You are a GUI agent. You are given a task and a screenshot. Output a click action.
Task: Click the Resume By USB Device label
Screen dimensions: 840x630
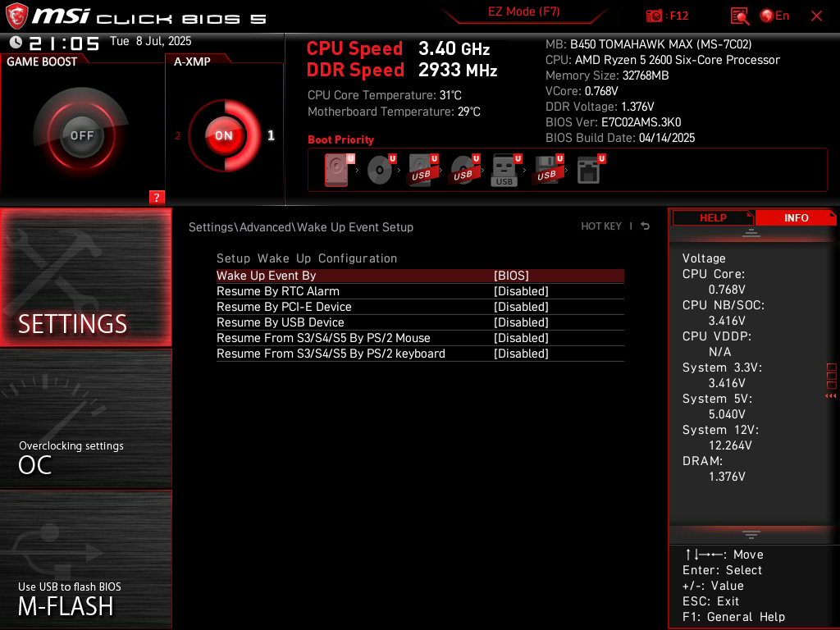tap(281, 322)
